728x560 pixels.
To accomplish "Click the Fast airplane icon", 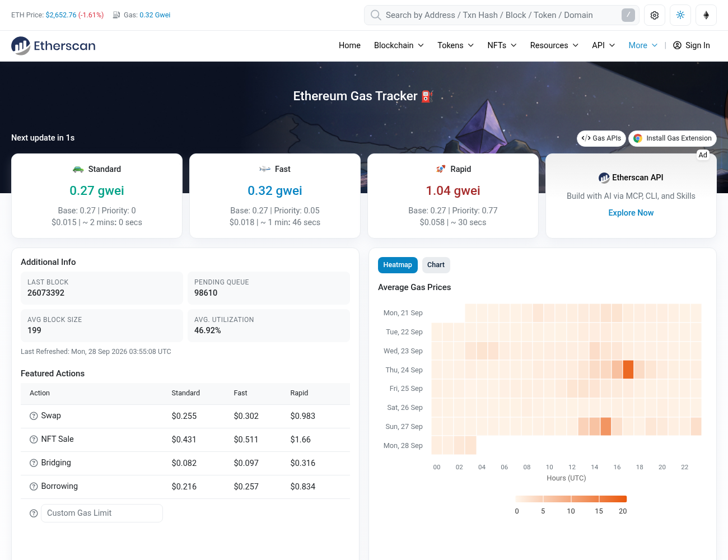I will (265, 169).
